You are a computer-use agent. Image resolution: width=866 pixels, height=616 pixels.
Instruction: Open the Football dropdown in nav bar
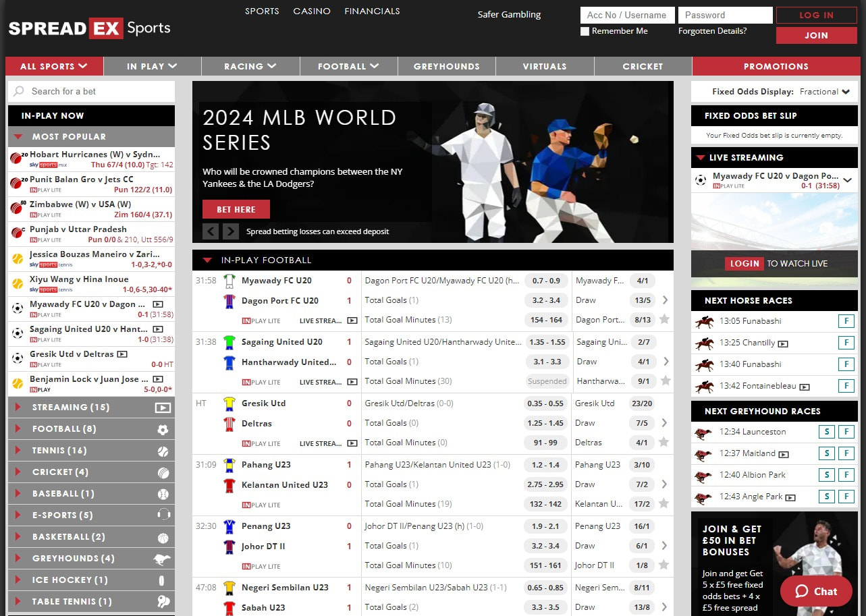(x=348, y=66)
